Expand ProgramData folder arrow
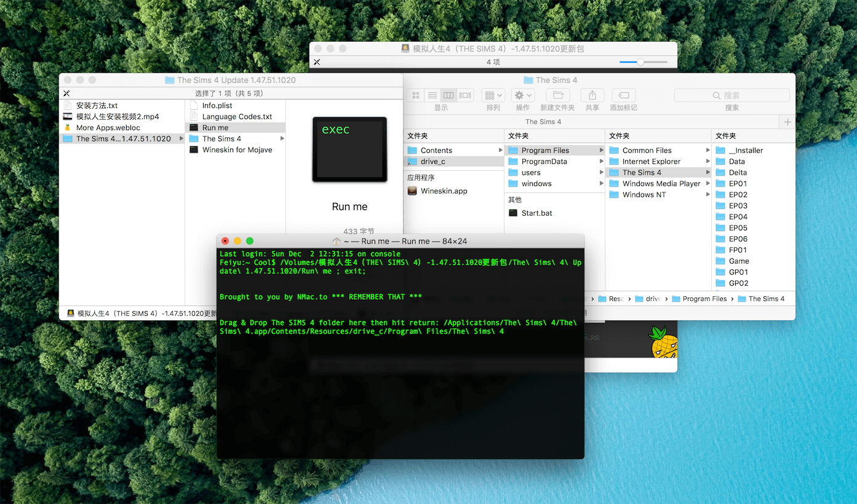Viewport: 857px width, 504px height. tap(601, 162)
